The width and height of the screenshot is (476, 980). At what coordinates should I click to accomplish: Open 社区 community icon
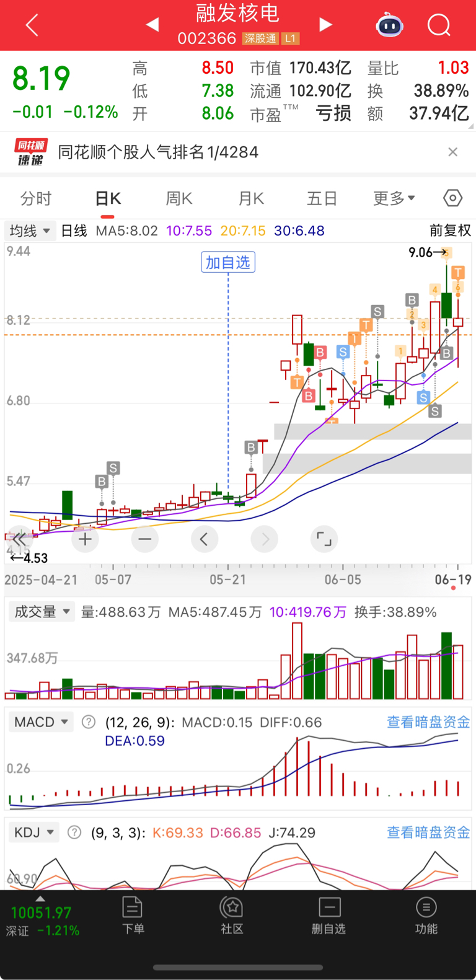click(232, 916)
